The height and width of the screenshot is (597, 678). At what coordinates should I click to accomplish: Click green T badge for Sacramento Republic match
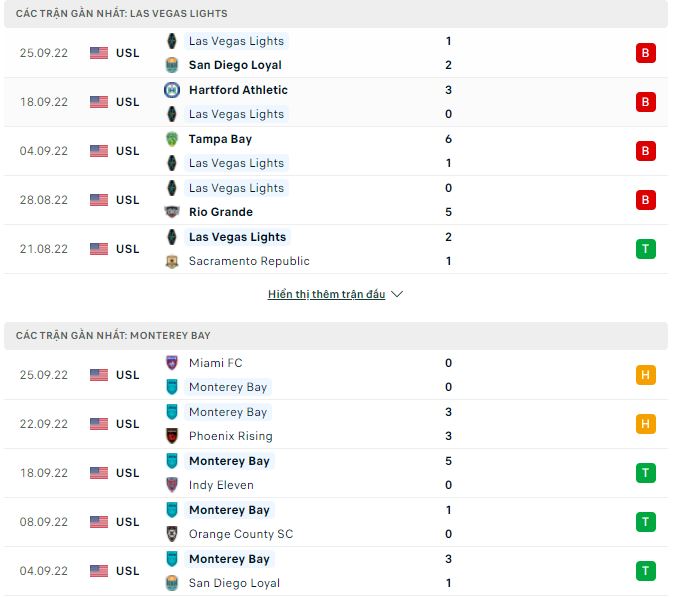[x=646, y=249]
